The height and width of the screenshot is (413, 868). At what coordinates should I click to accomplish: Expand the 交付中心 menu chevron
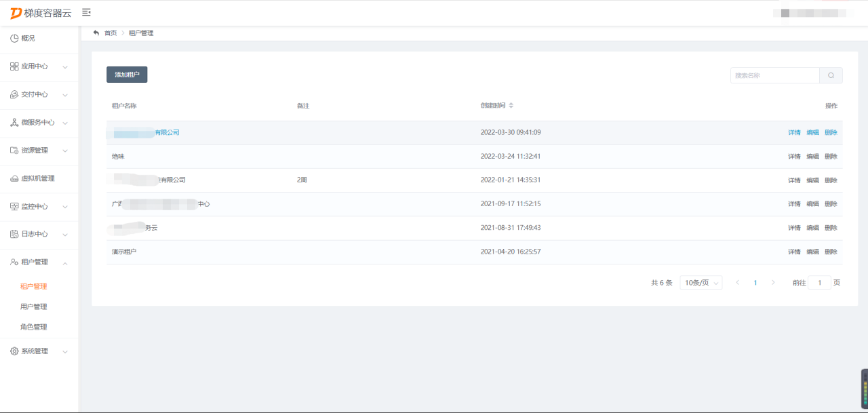pyautogui.click(x=65, y=95)
